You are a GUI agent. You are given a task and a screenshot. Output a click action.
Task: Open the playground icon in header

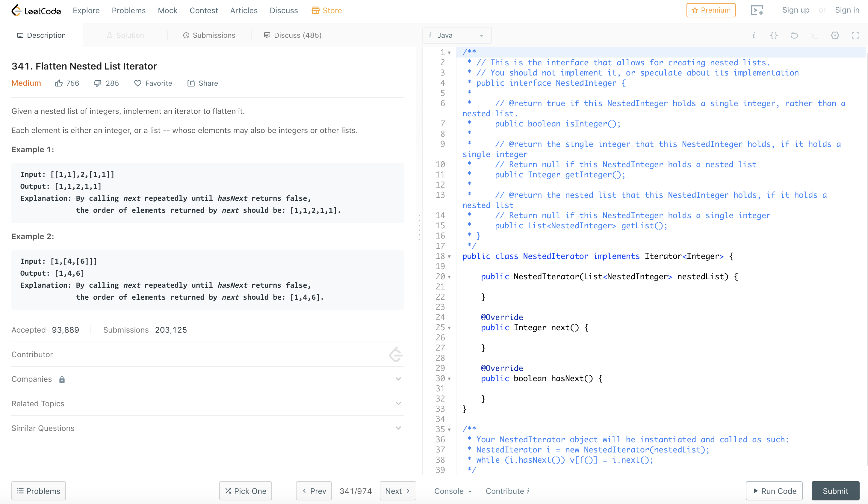(x=757, y=10)
